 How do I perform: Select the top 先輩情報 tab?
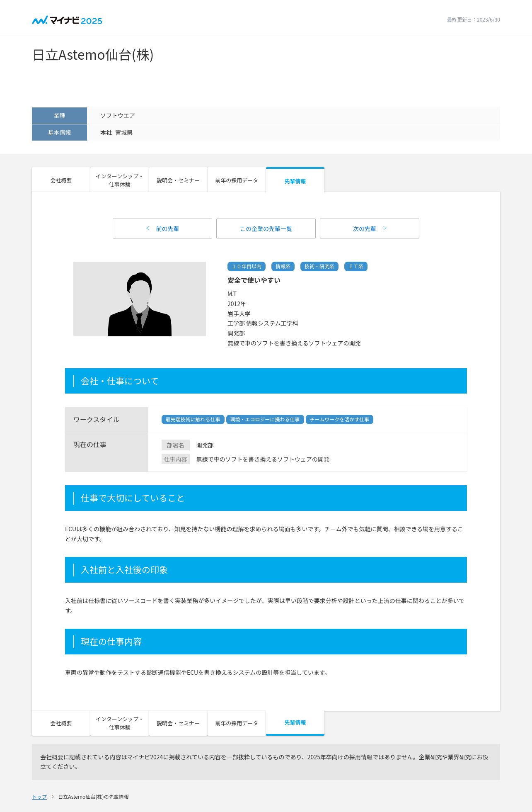pyautogui.click(x=295, y=180)
